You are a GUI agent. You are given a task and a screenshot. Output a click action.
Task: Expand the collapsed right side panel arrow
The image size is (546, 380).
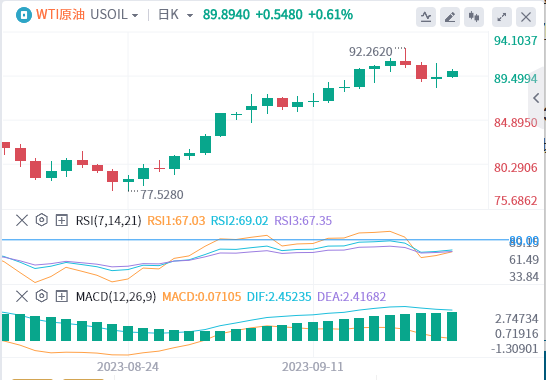click(x=537, y=98)
